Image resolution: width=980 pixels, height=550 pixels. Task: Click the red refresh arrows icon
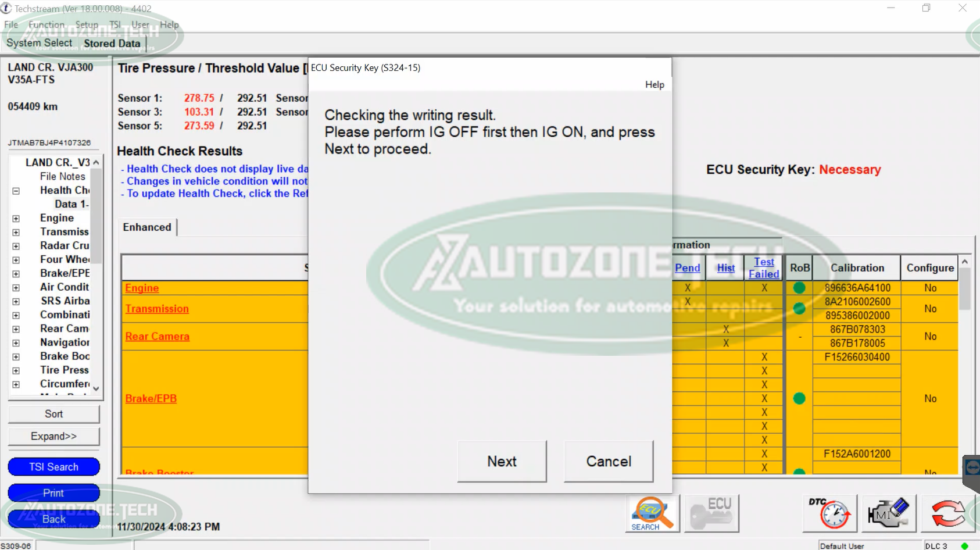[947, 513]
